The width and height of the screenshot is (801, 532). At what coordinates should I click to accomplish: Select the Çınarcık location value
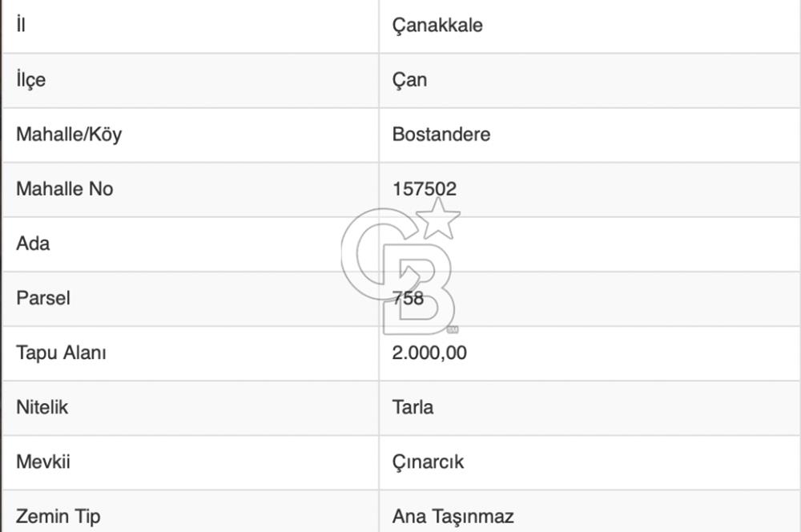coord(428,462)
